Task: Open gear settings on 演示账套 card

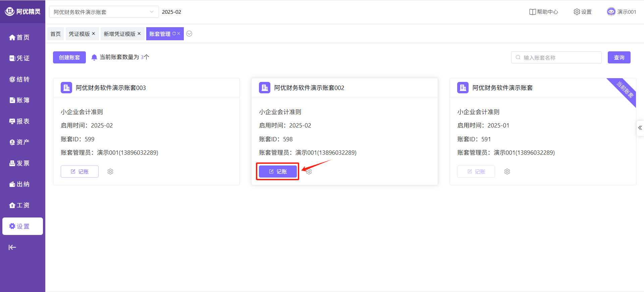Action: coord(507,172)
